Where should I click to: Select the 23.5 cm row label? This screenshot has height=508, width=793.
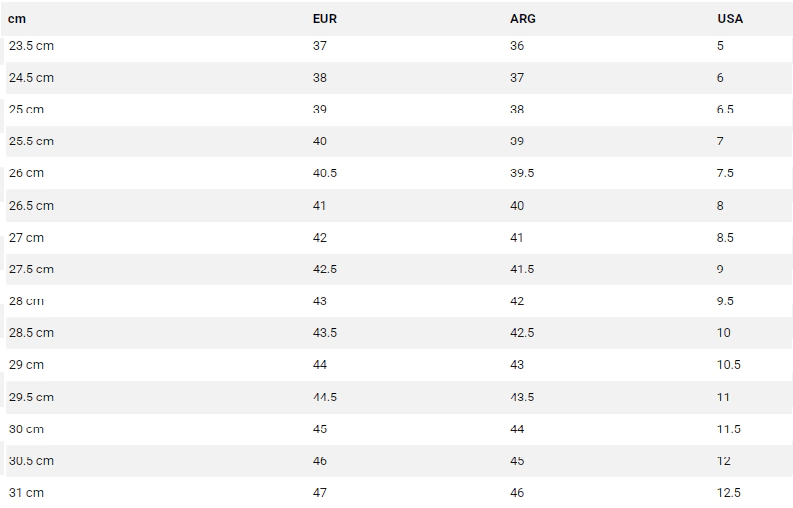[x=31, y=46]
